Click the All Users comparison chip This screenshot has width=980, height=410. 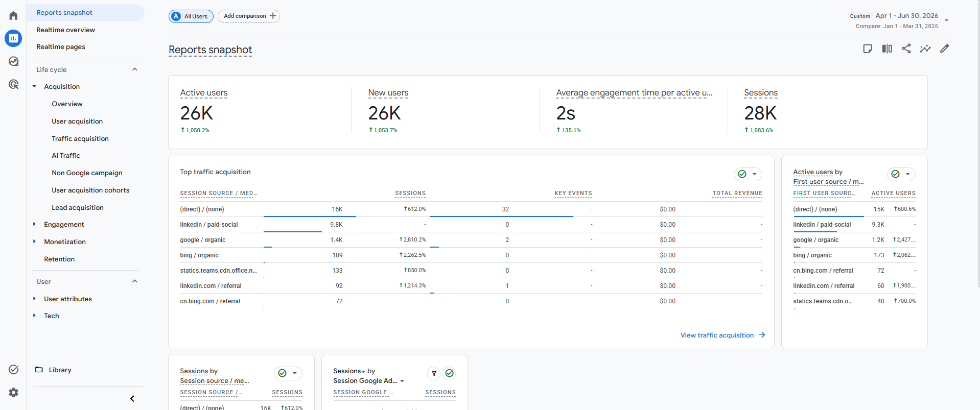[191, 16]
